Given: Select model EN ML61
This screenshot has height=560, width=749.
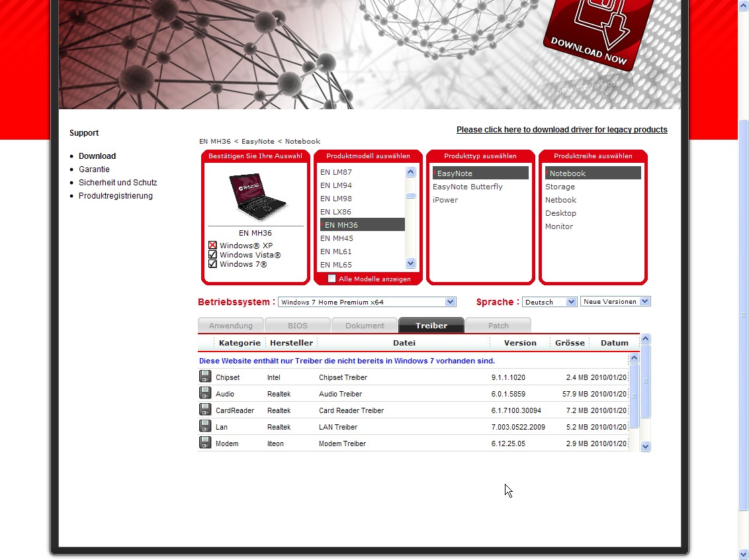Looking at the screenshot, I should [336, 252].
